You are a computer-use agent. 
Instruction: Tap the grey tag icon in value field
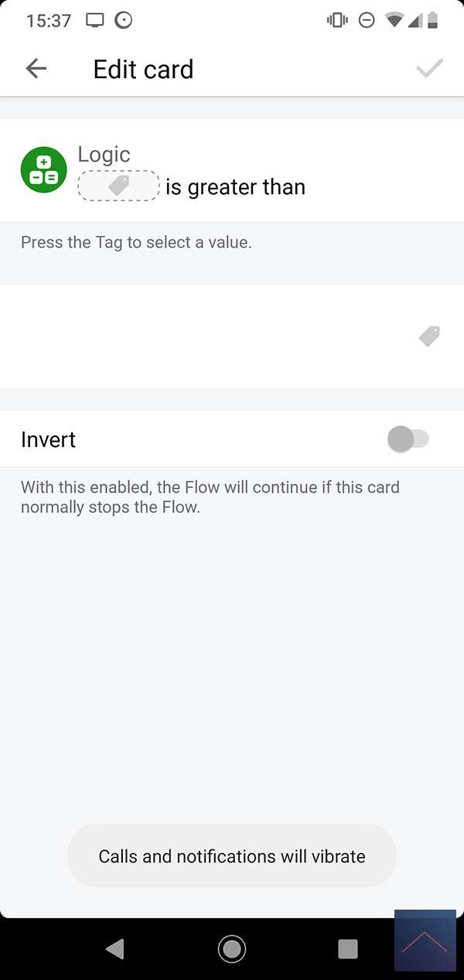pos(429,336)
